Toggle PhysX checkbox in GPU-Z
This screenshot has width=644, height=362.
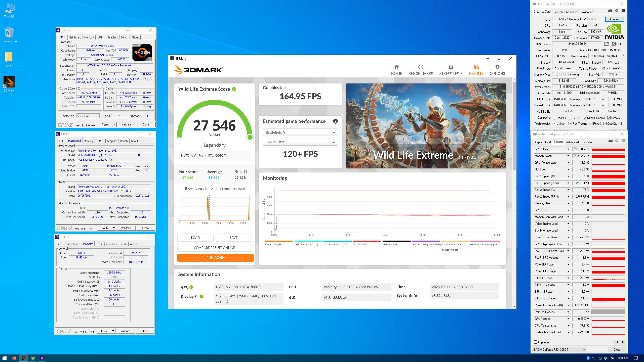591,123
